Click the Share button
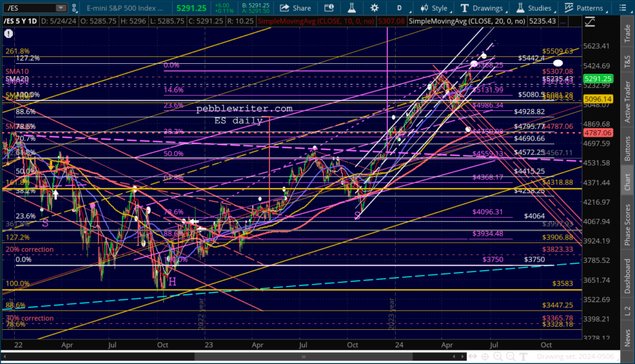 click(296, 8)
